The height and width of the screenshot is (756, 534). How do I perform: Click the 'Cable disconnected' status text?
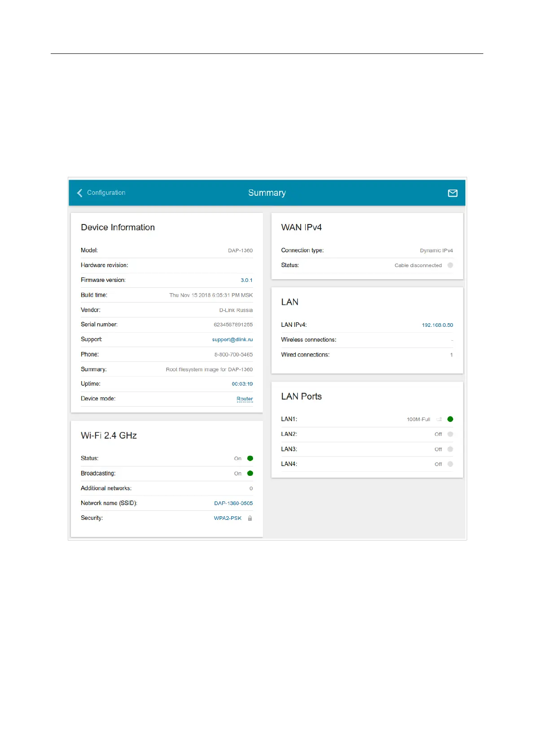[x=418, y=265]
